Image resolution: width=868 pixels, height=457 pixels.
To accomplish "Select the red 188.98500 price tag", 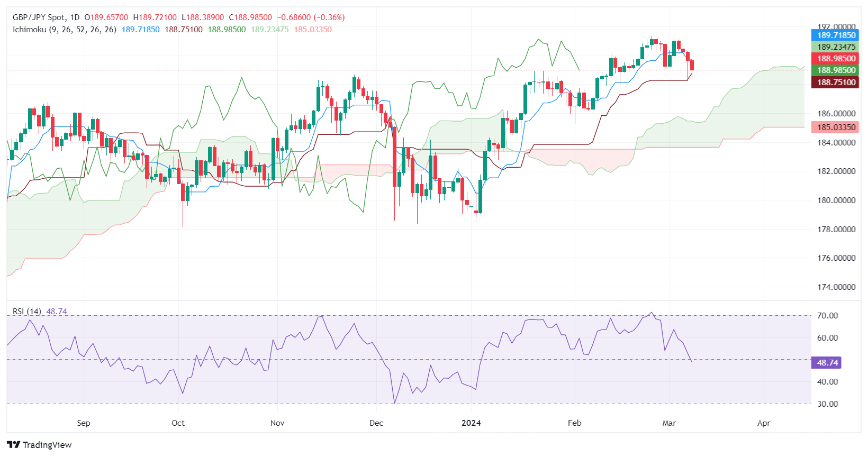I will (x=836, y=59).
